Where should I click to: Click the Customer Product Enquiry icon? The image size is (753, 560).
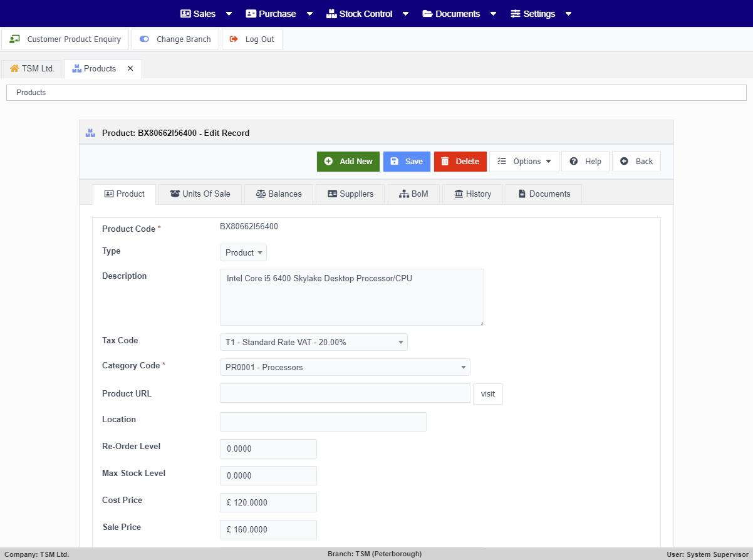14,39
